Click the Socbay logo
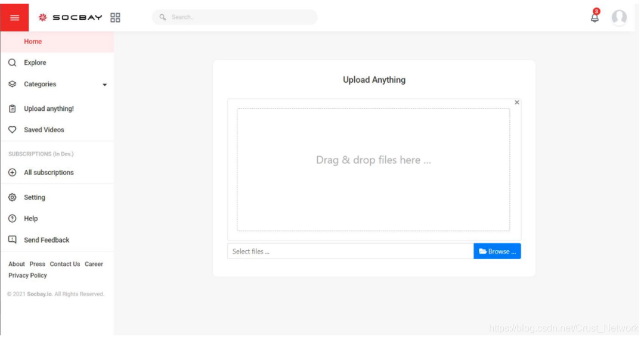Viewport: 644px width, 339px height. pyautogui.click(x=70, y=17)
